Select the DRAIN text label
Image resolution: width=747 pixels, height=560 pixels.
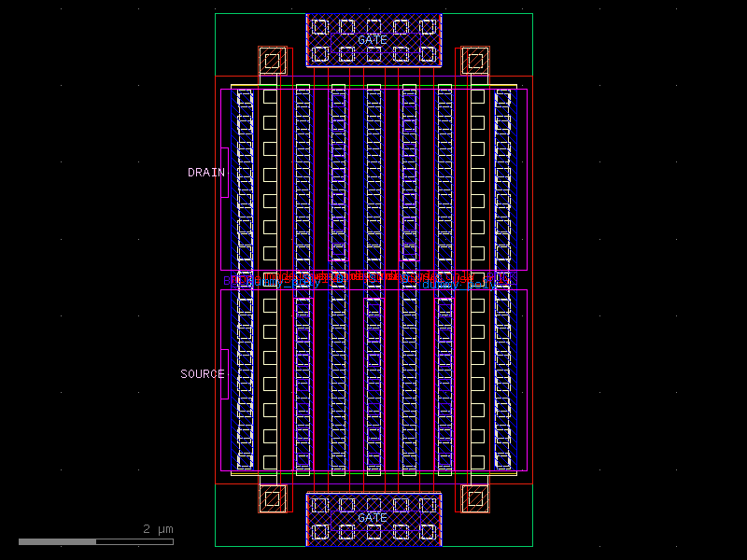[205, 172]
